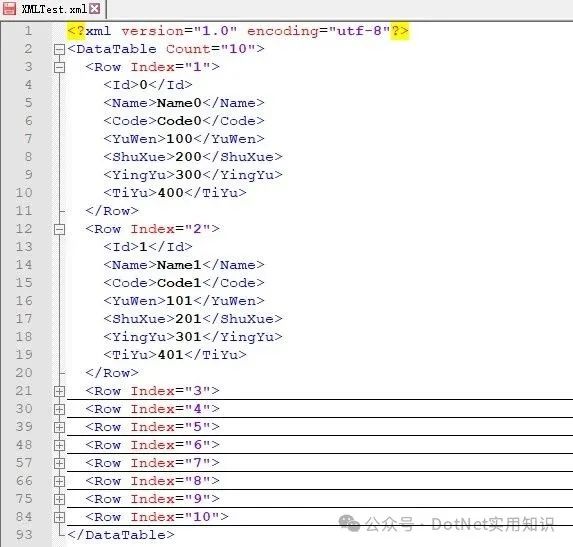
Task: Place cursor on the closing DataTable tag
Action: click(x=121, y=535)
